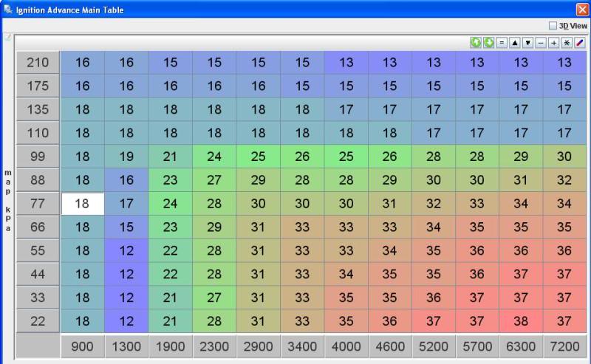This screenshot has width=591, height=364.
Task: Click the red-blue color gradient toolbar icon
Action: (580, 43)
